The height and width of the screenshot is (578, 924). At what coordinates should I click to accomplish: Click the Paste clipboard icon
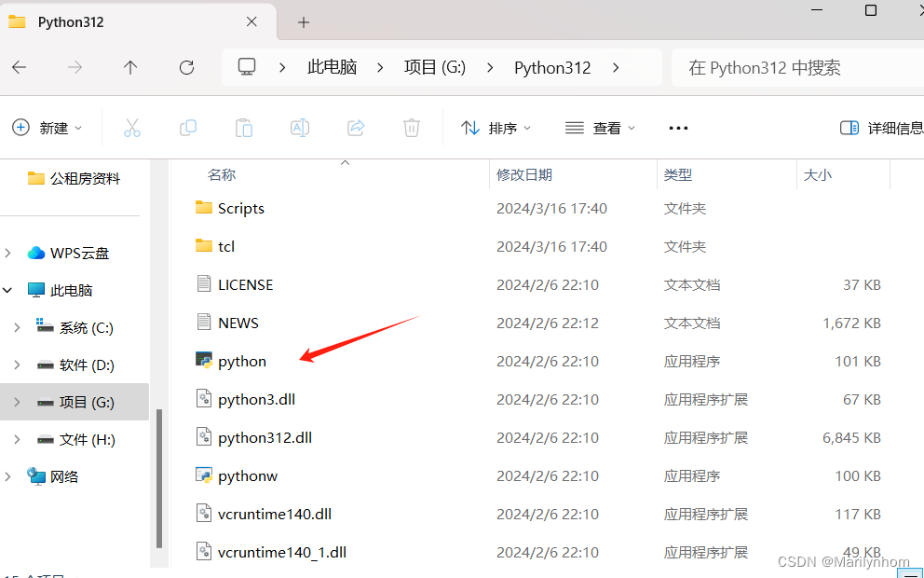pyautogui.click(x=244, y=128)
